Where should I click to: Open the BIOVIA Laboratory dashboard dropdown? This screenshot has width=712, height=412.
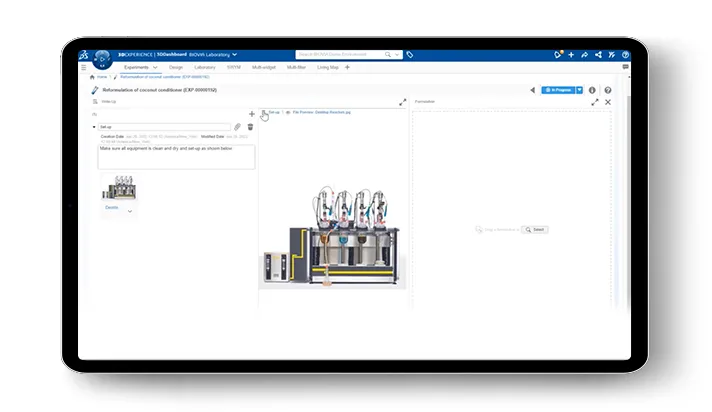[x=234, y=55]
